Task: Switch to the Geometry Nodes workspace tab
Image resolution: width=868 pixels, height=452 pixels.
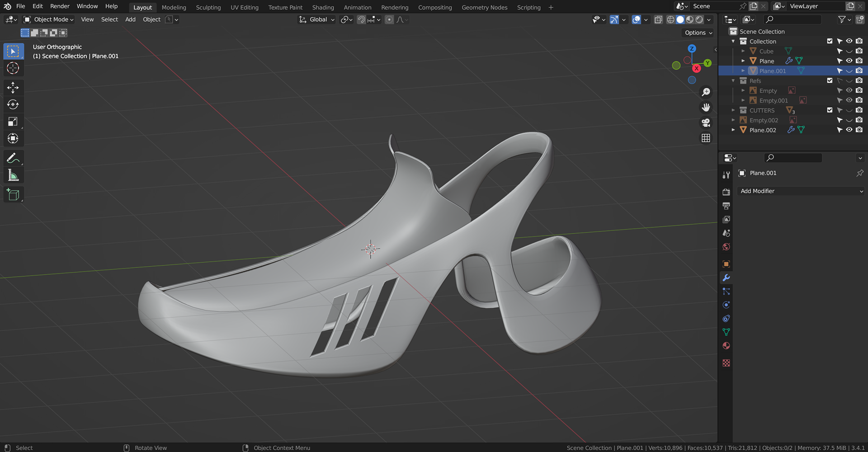Action: (484, 7)
